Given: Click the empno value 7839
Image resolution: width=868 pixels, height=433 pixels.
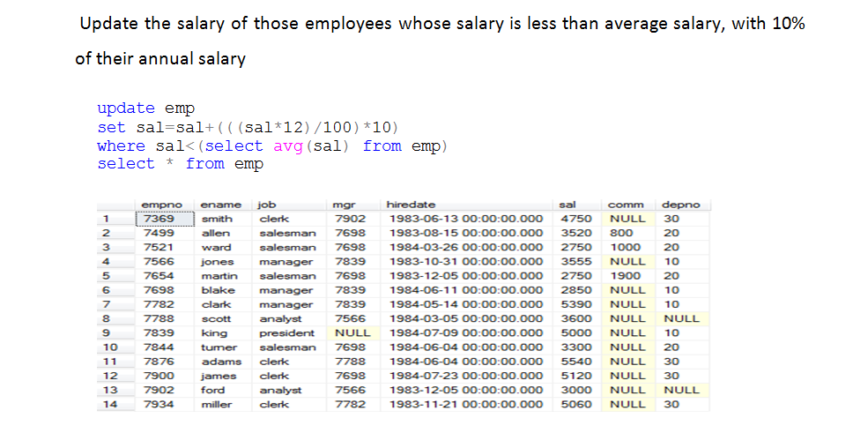Looking at the screenshot, I should click(x=165, y=333).
